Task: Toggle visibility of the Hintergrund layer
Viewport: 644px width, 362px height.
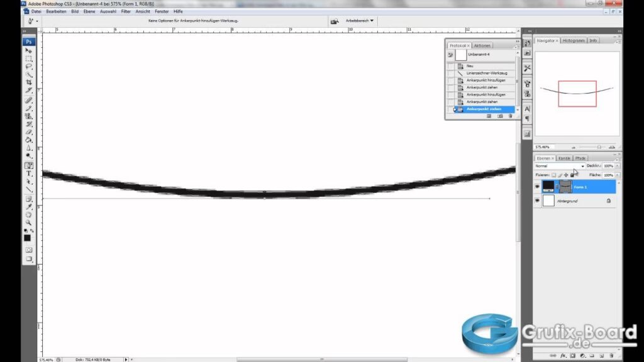Action: [537, 200]
